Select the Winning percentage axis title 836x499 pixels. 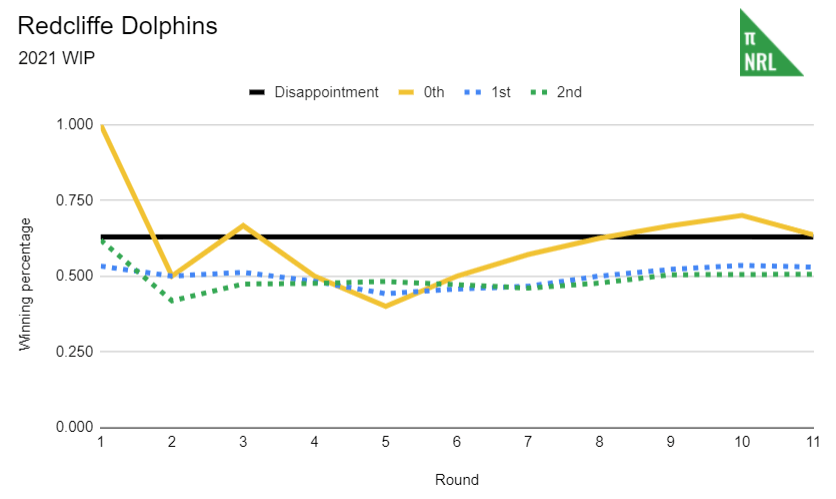pyautogui.click(x=25, y=284)
